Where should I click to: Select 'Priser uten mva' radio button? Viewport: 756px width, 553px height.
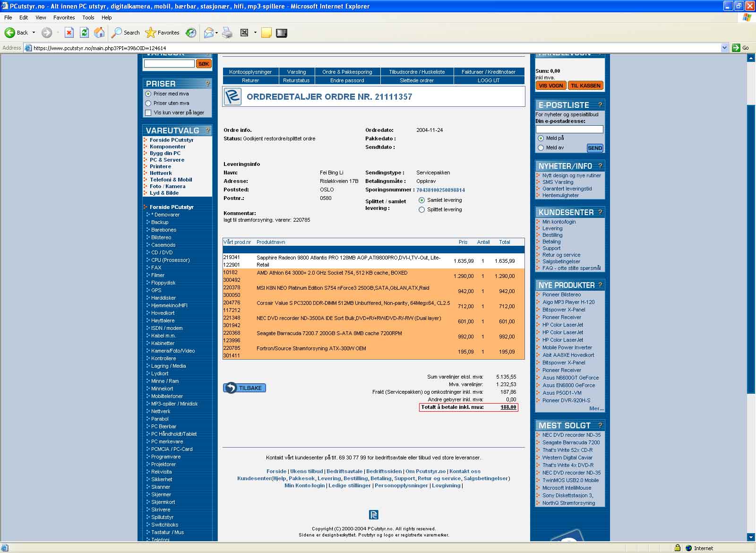click(x=148, y=103)
